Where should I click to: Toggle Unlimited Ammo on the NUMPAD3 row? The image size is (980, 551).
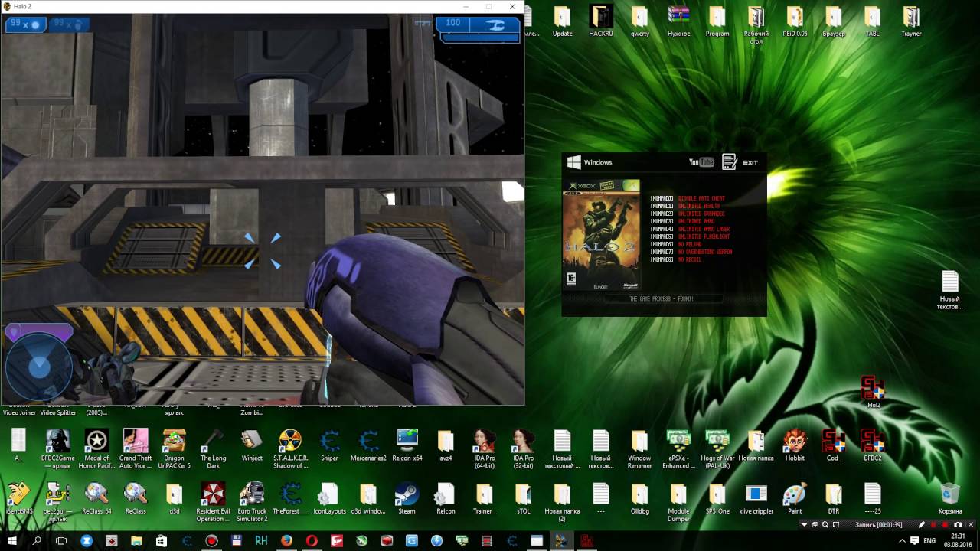click(695, 221)
